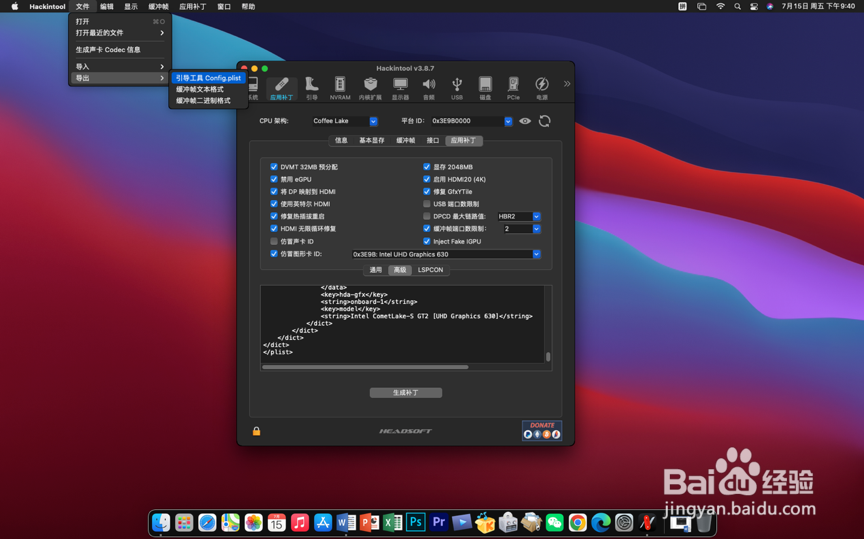Open Microsoft Edge from the dock
The height and width of the screenshot is (539, 864).
(x=601, y=522)
